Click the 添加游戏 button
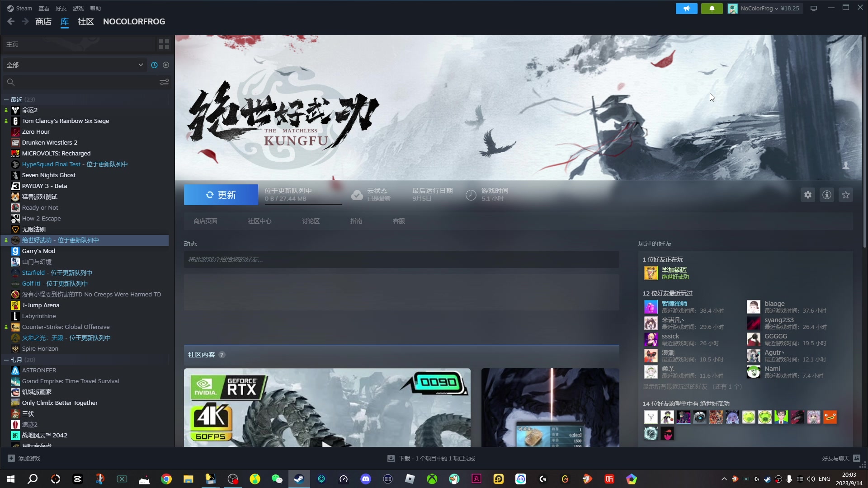Image resolution: width=868 pixels, height=488 pixels. [24, 458]
